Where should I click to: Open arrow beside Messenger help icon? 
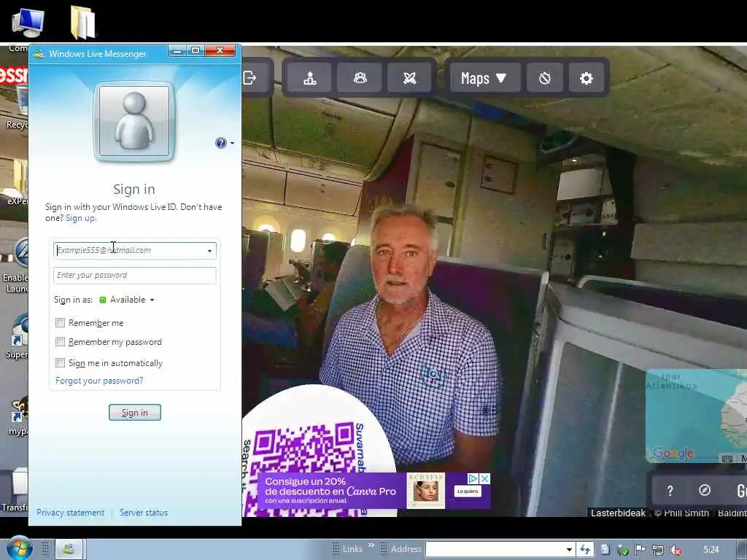click(232, 143)
